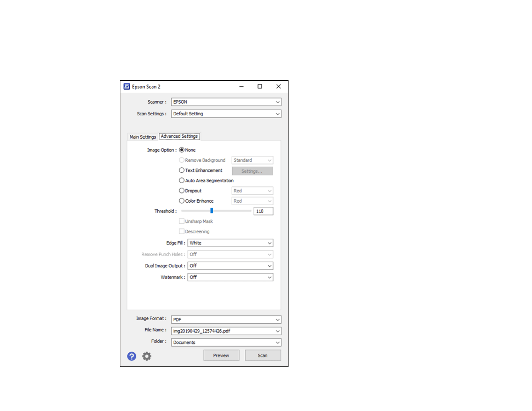
Task: Maximize the Epson Scan 2 window
Action: click(260, 87)
